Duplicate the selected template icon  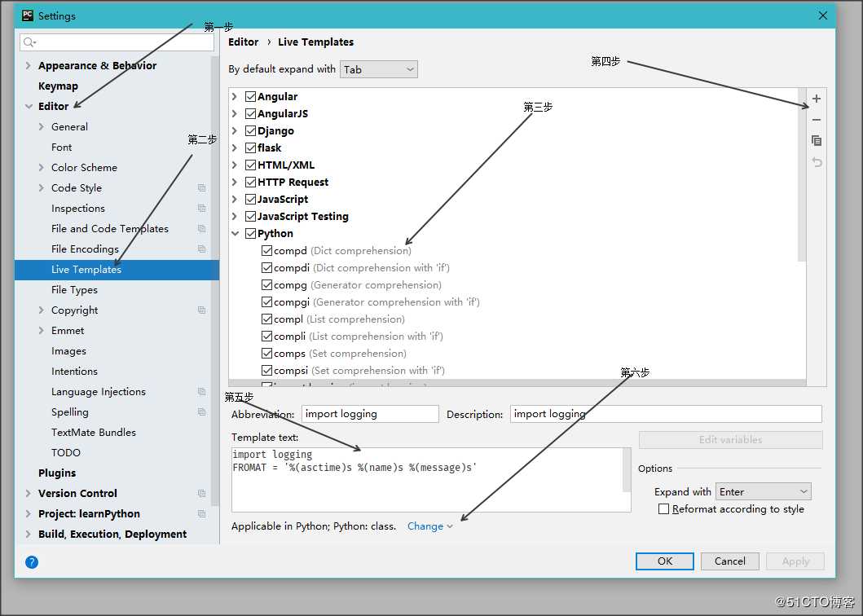pos(817,141)
